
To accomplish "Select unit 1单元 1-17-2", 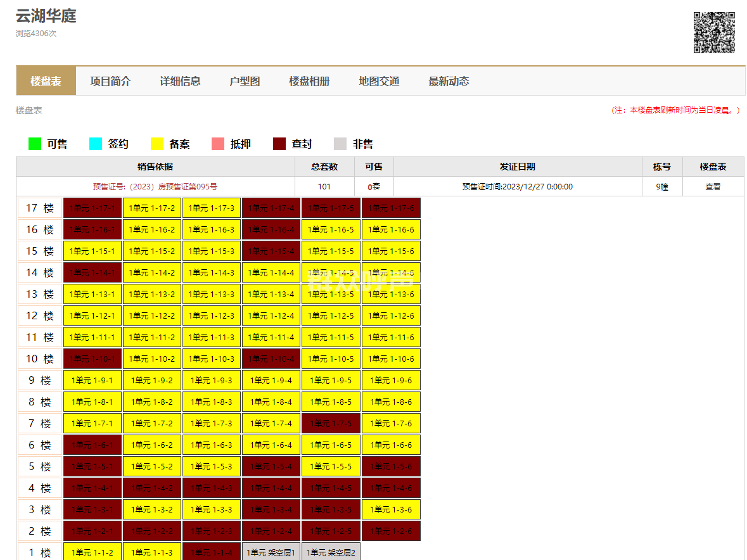I will click(152, 208).
